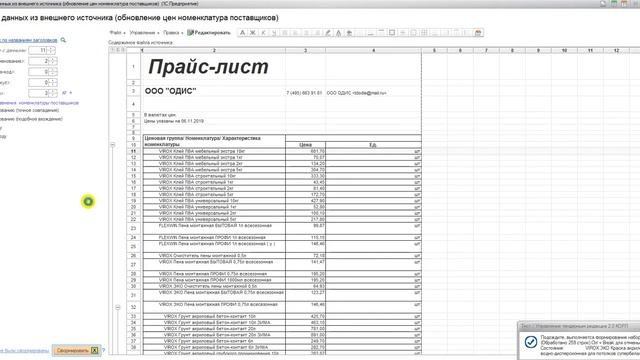The height and width of the screenshot is (360, 640).
Task: Click the Сформировать button
Action: tap(76, 350)
